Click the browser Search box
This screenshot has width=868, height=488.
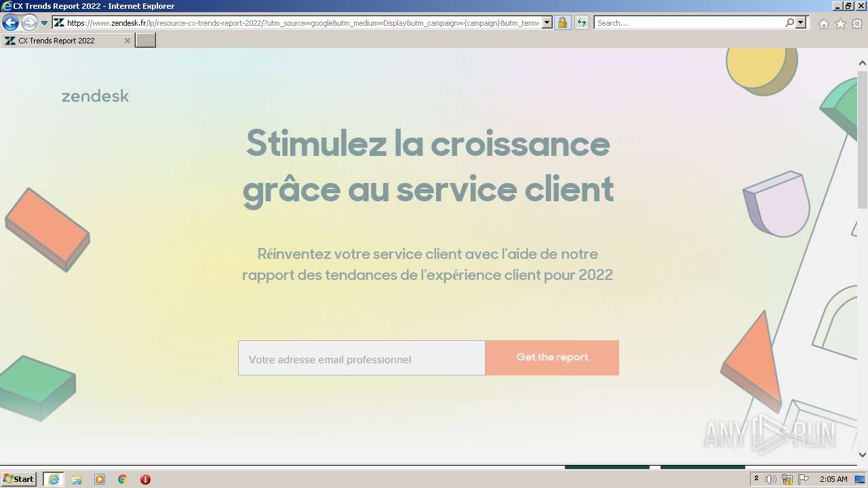click(x=689, y=22)
